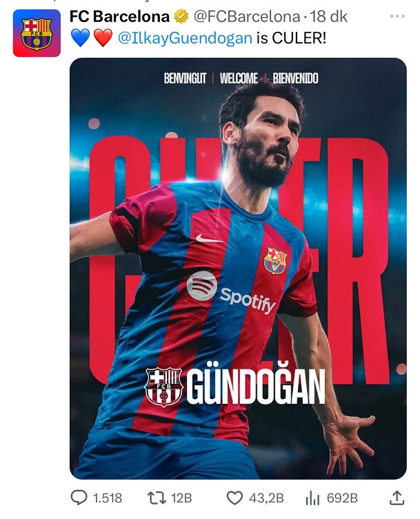Open the 18 dk timestamp
The height and width of the screenshot is (519, 420).
coord(328,17)
